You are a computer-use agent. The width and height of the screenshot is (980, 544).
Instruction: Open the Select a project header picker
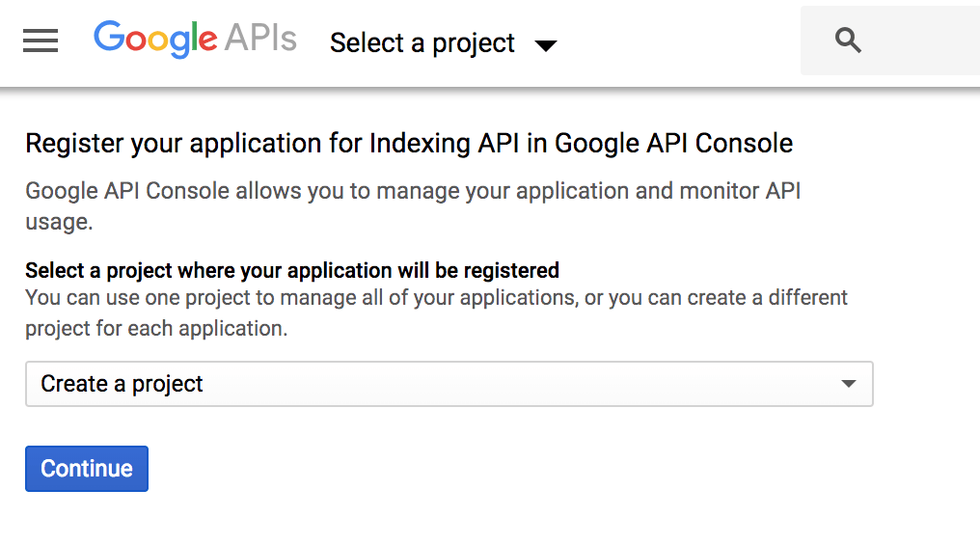tap(443, 43)
